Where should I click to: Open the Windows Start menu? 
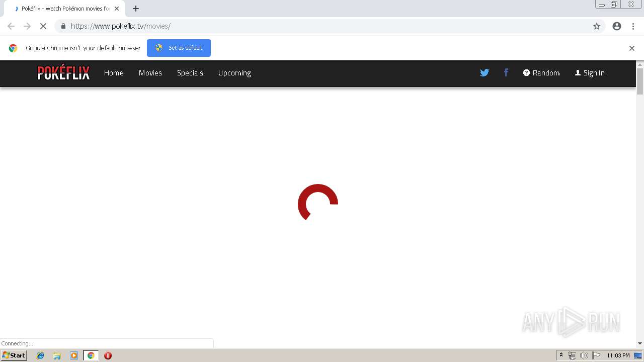(14, 355)
